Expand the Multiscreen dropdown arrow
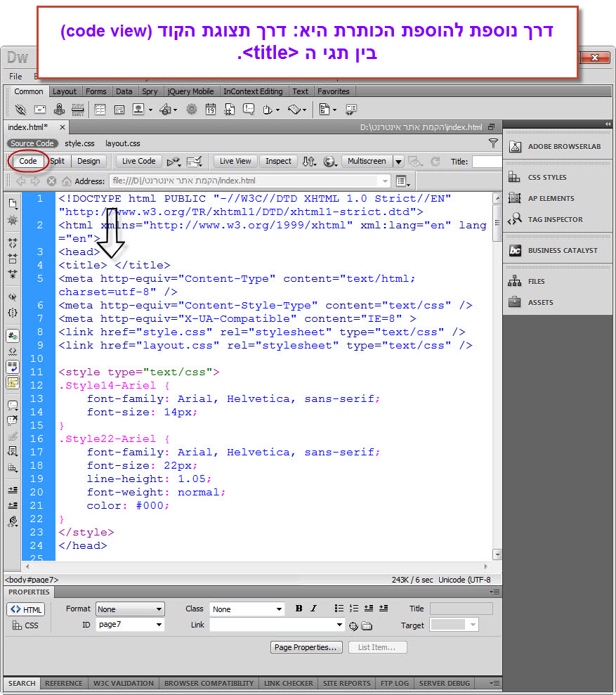The height and width of the screenshot is (695, 616). pos(398,162)
